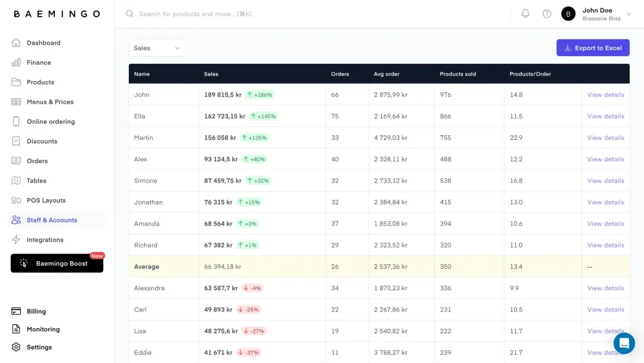Image resolution: width=644 pixels, height=363 pixels.
Task: Open the Settings menu item
Action: (x=39, y=348)
